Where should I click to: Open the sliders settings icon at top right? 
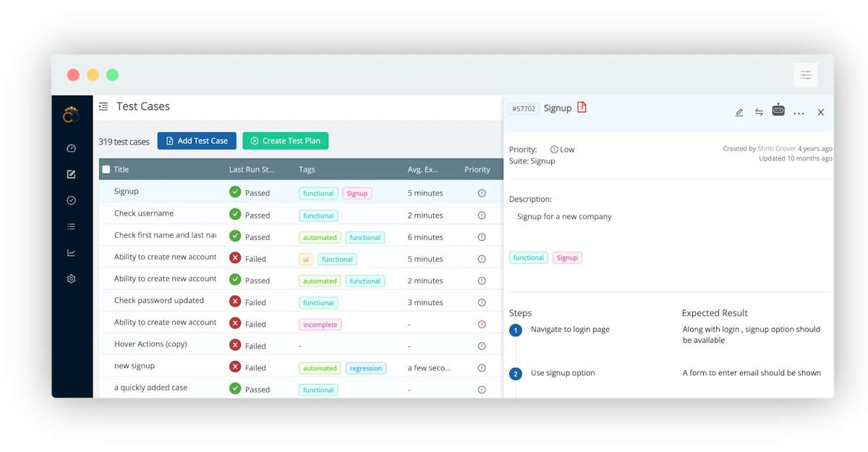tap(806, 75)
